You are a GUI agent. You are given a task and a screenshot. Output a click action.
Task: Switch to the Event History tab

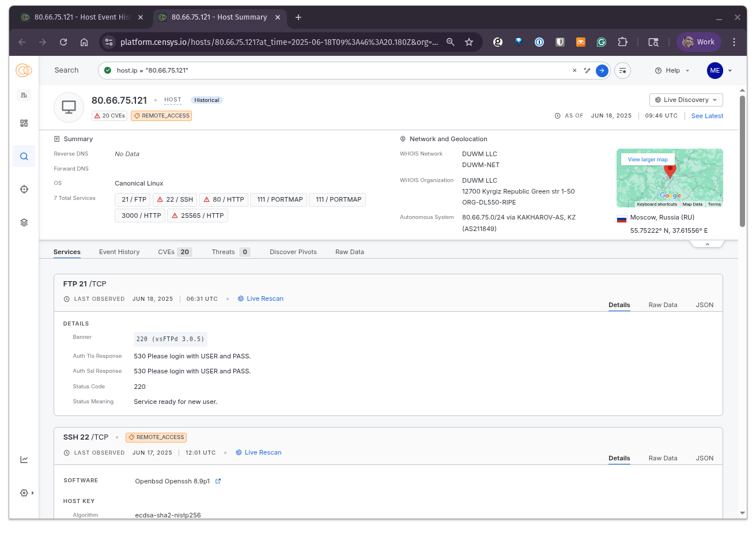[x=119, y=252]
